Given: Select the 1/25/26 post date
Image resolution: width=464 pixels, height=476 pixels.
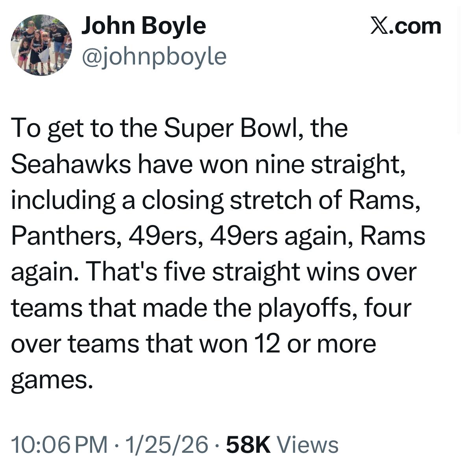Looking at the screenshot, I should (x=166, y=445).
